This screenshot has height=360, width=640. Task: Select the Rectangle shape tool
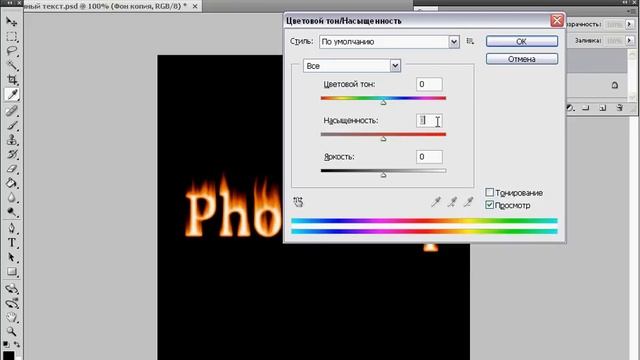(11, 272)
